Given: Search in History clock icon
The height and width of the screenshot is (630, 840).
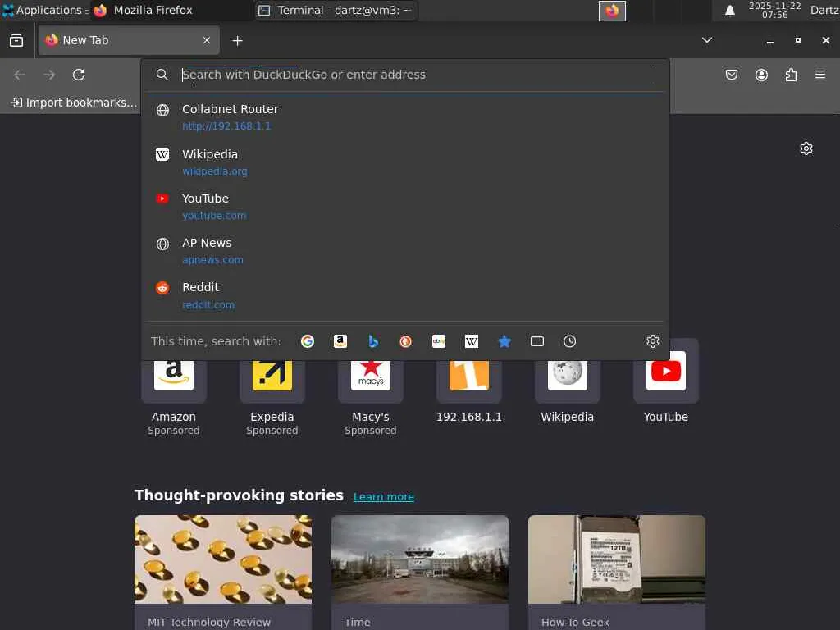Looking at the screenshot, I should click(x=569, y=341).
